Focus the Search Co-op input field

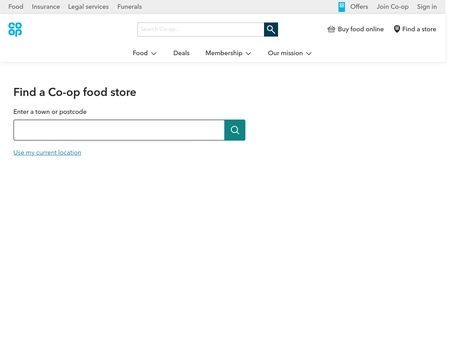[200, 30]
